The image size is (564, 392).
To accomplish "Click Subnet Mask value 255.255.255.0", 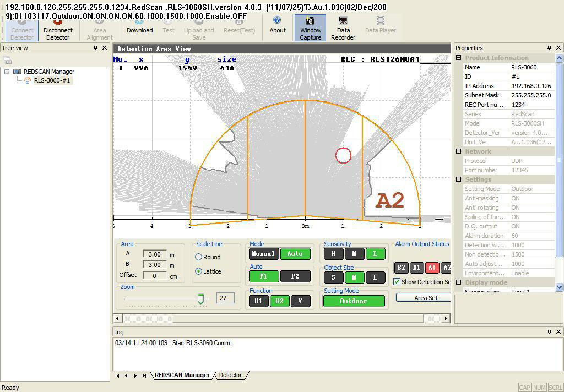I will [532, 95].
